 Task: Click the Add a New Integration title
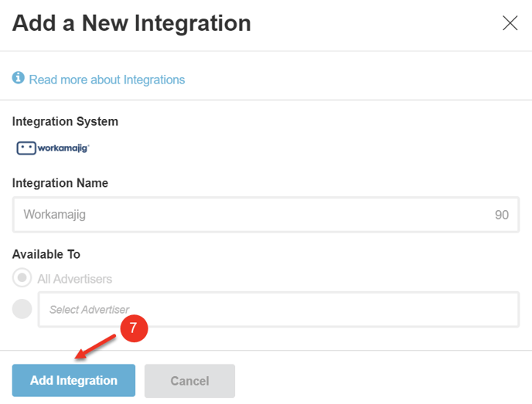click(131, 23)
